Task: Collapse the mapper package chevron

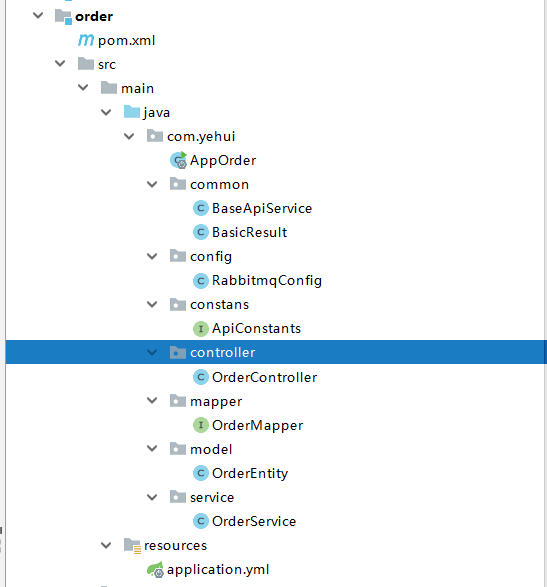Action: click(x=152, y=401)
